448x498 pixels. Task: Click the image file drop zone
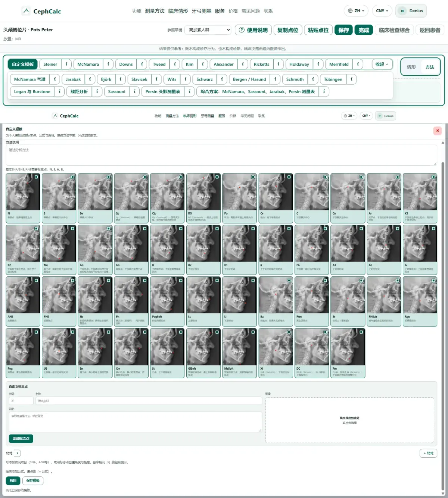(x=350, y=420)
